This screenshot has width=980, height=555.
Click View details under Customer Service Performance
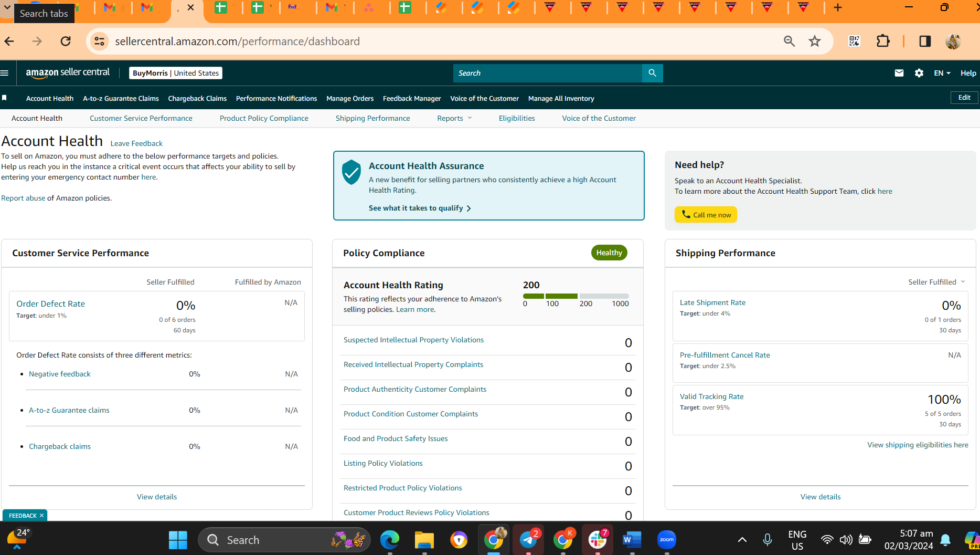click(x=157, y=497)
